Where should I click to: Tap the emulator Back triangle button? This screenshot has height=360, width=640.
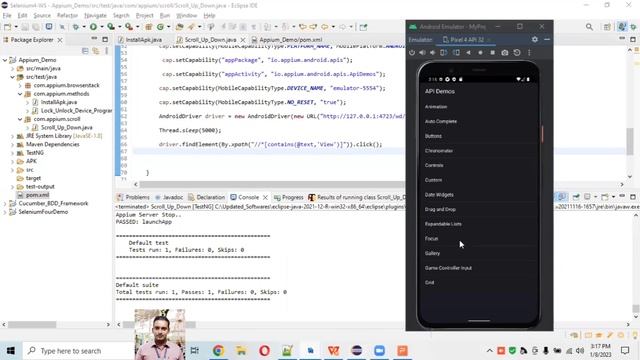(468, 53)
